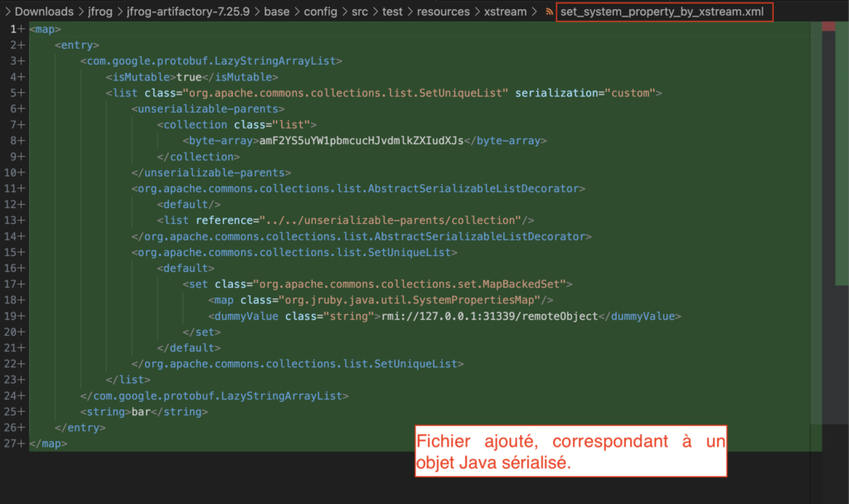849x504 pixels.
Task: Click byte-array value amF2YS5uYW1pbmcucHJvdmlkZXIudXJs
Action: coord(361,141)
